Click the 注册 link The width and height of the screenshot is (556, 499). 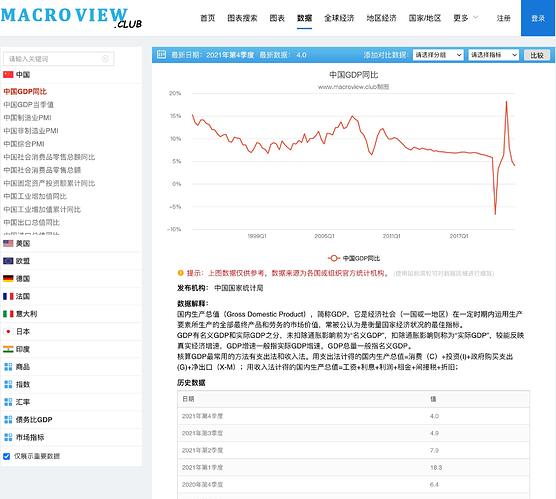[x=503, y=18]
